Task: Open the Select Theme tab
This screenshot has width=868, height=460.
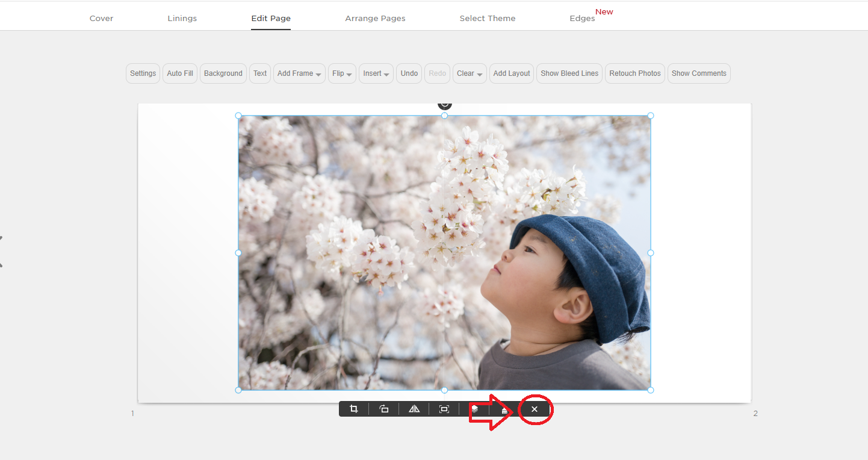Action: point(488,18)
